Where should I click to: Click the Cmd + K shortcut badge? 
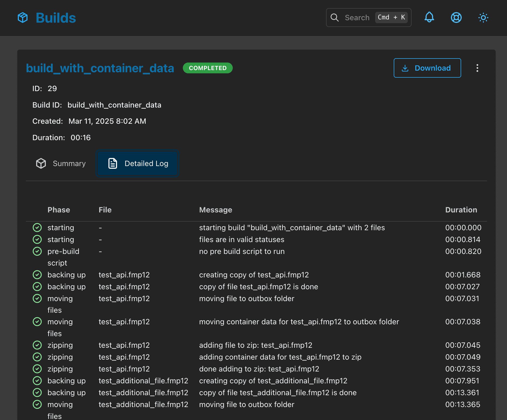pyautogui.click(x=391, y=17)
